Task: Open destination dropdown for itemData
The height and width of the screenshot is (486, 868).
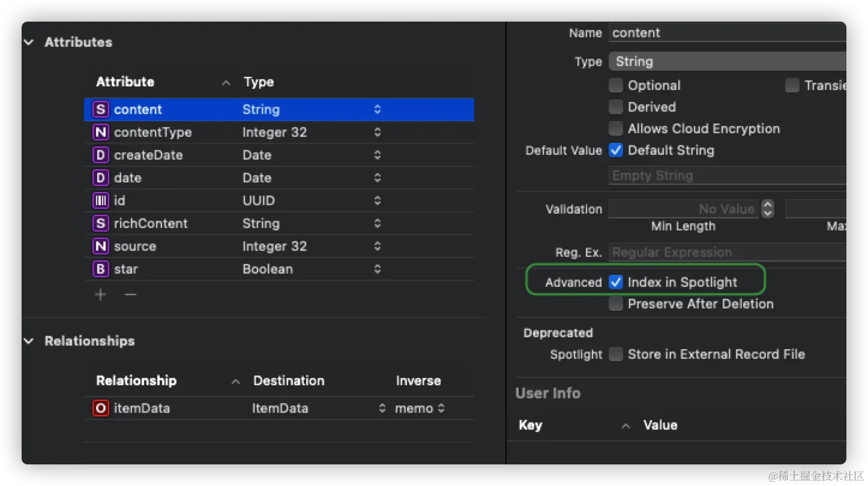Action: (x=382, y=408)
